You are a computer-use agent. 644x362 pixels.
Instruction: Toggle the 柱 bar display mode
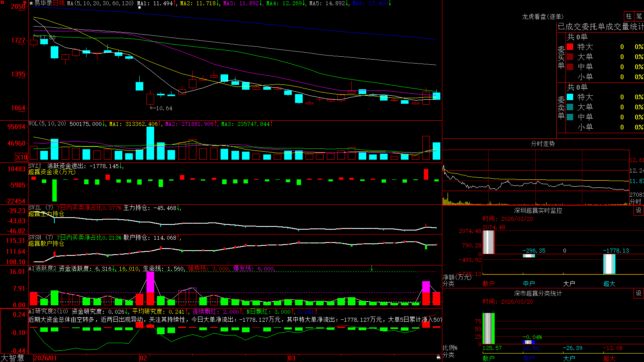coord(629,16)
